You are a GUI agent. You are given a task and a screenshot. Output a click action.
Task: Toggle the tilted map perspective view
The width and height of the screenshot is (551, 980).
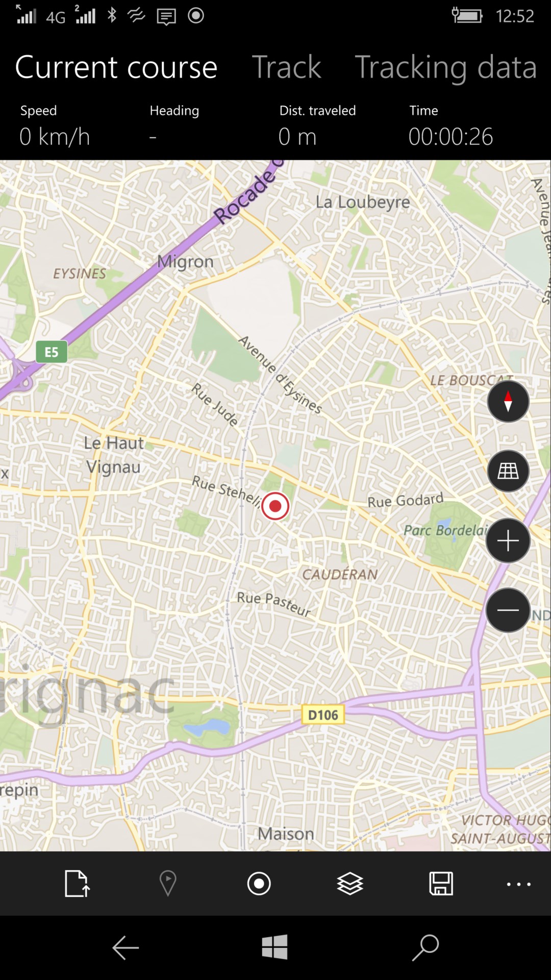coord(508,471)
